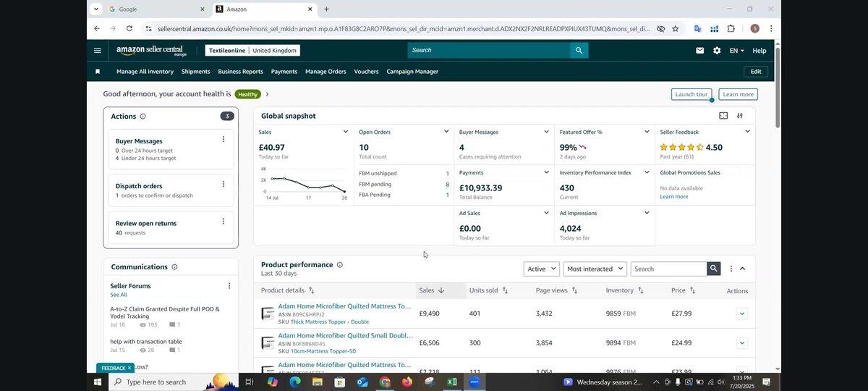Expand the Open Orders widget dropdown
This screenshot has width=868, height=391.
tap(446, 132)
